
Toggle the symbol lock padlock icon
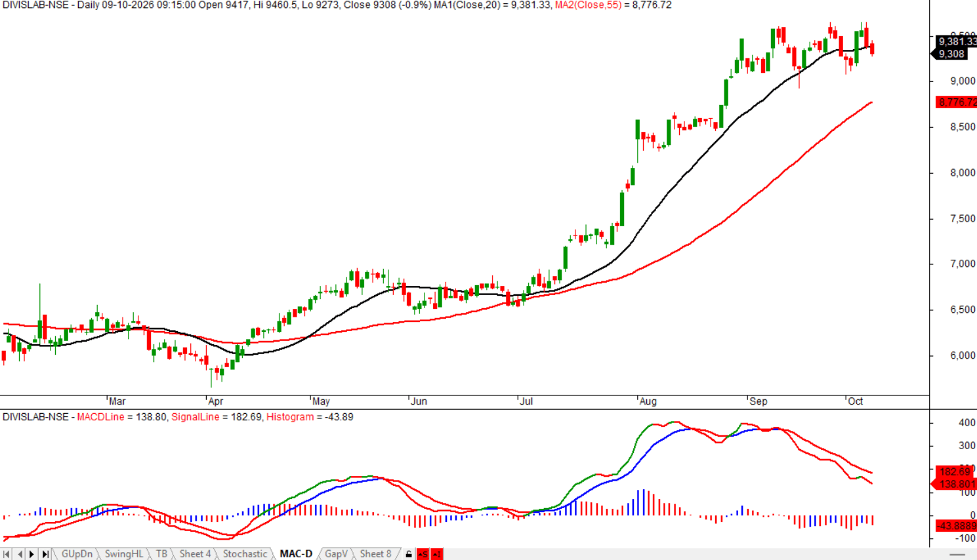(409, 554)
